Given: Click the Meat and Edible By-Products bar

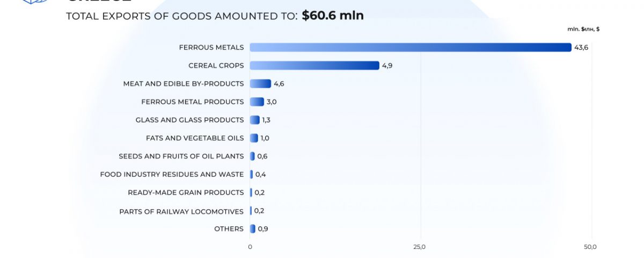Looking at the screenshot, I should click(260, 84).
